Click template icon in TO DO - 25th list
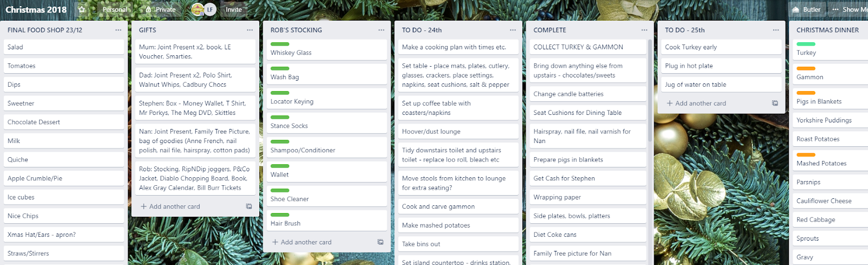The image size is (868, 265). 775,103
